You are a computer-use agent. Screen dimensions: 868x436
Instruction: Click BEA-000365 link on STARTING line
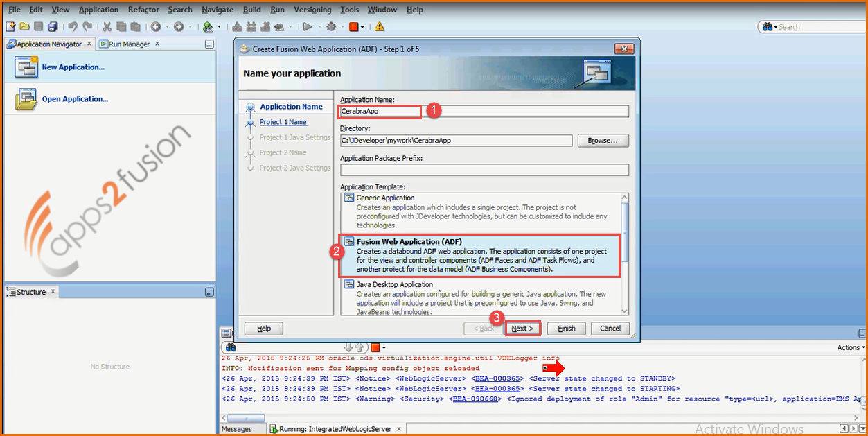click(496, 389)
